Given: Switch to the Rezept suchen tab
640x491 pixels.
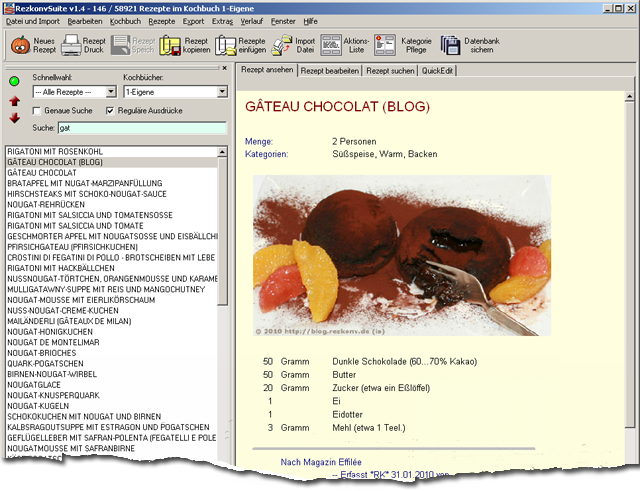Looking at the screenshot, I should (390, 71).
